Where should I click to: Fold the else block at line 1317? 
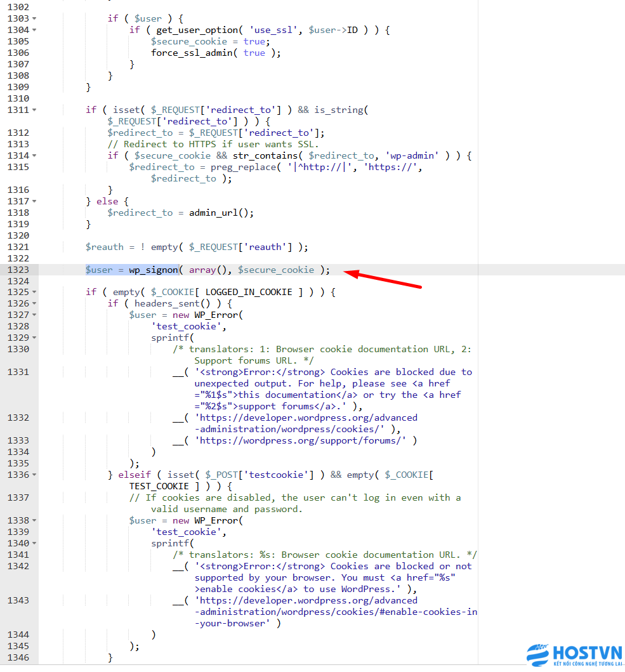[34, 201]
